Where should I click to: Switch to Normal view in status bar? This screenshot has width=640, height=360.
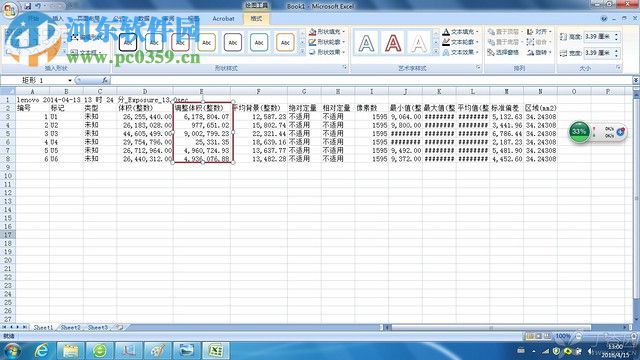(x=529, y=336)
